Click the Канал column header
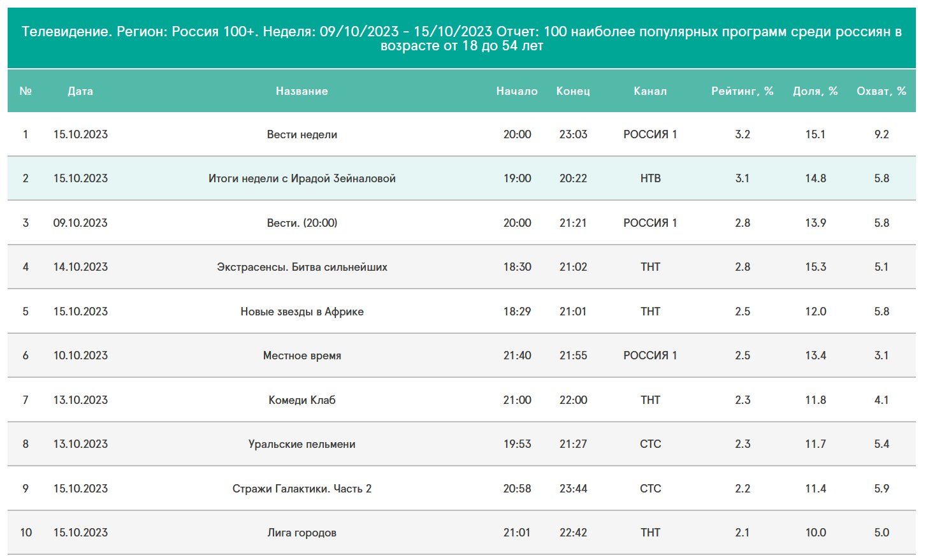Screen dimensions: 928x560 click(x=650, y=91)
